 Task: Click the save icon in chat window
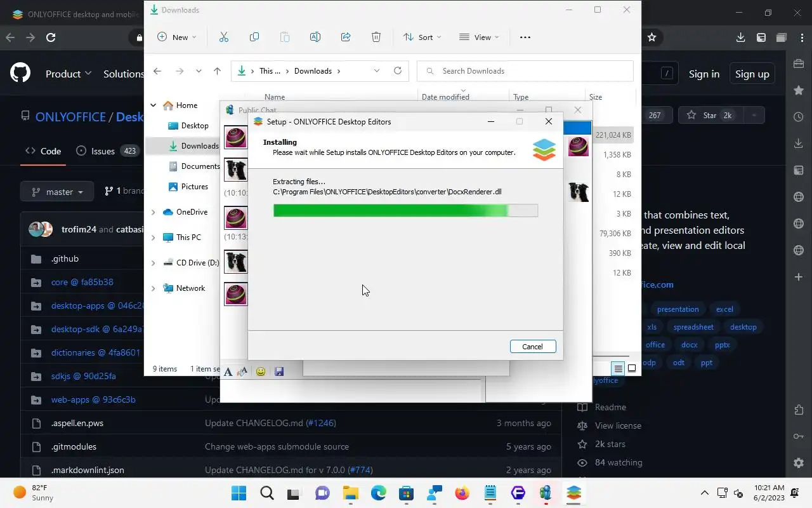click(x=279, y=372)
